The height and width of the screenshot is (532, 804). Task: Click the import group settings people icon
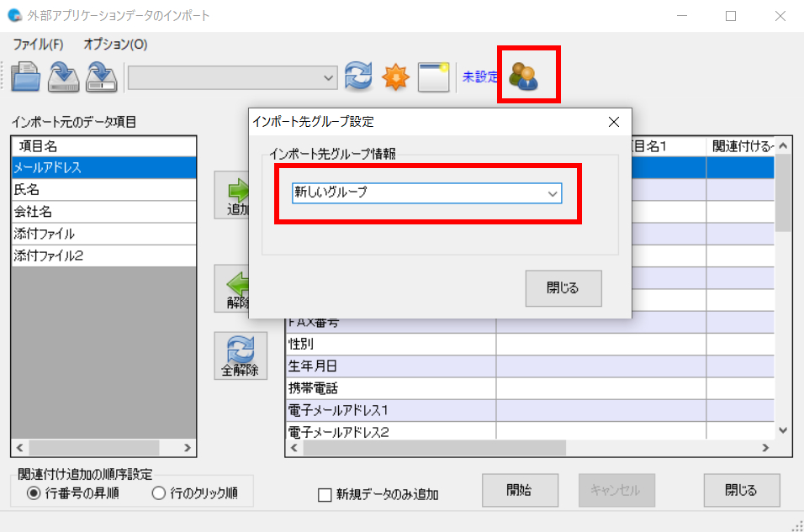click(525, 76)
